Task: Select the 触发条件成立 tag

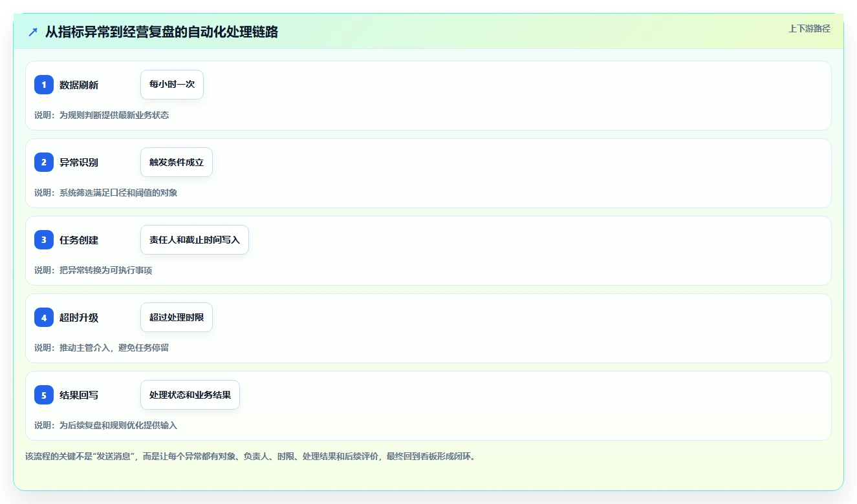Action: pos(177,162)
